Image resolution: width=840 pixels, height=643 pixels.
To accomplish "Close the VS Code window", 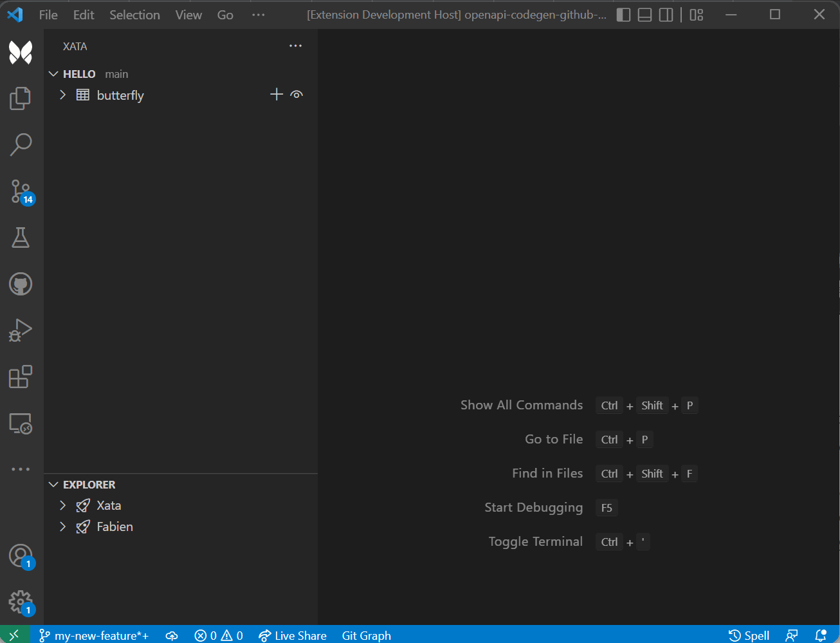I will click(819, 14).
